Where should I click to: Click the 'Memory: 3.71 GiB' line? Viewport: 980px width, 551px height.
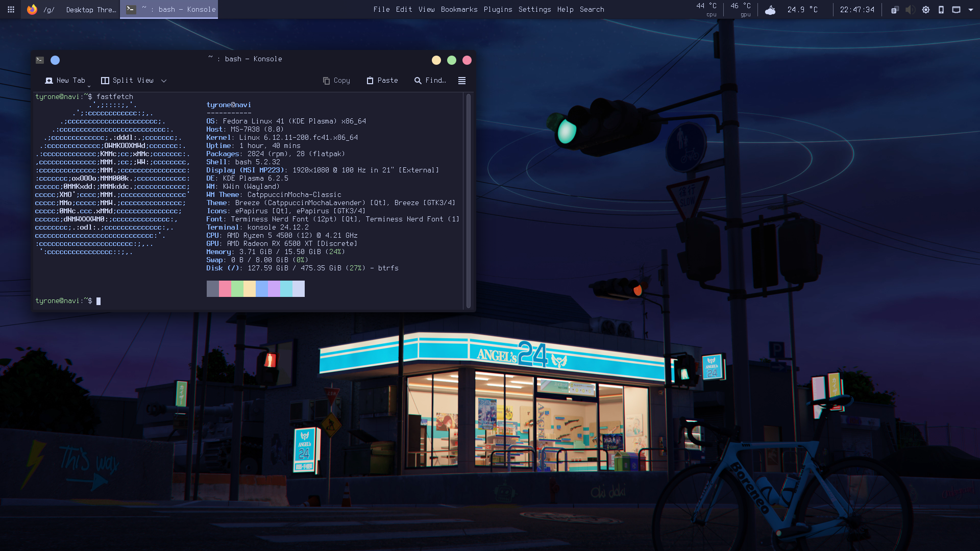click(276, 252)
